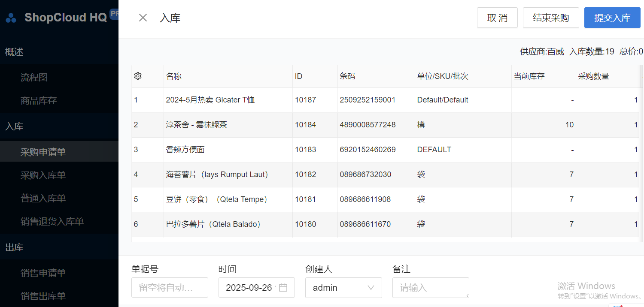Select row 豆饼（零食）（Qtela Tempe）
The image size is (644, 307).
pyautogui.click(x=385, y=199)
